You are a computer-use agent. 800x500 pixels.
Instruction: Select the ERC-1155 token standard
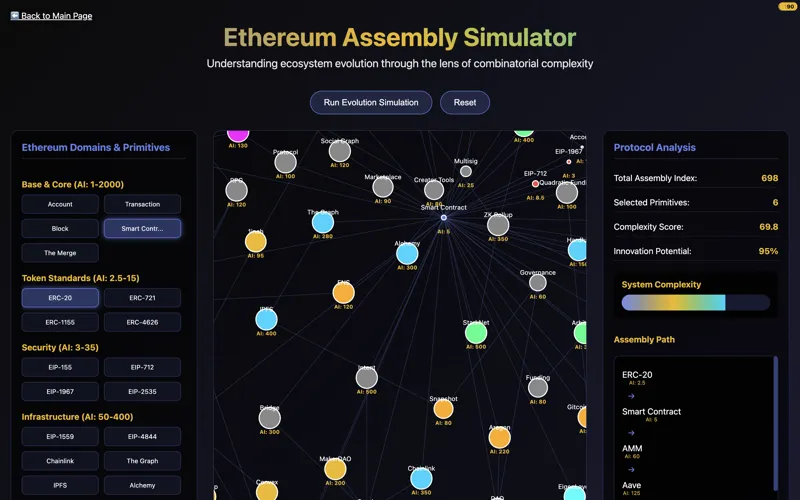click(x=60, y=322)
